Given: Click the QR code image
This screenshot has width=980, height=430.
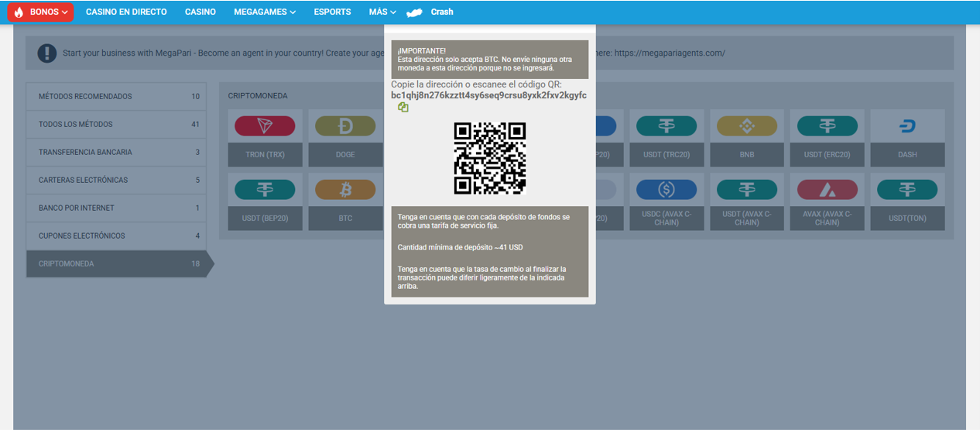Looking at the screenshot, I should click(x=489, y=158).
